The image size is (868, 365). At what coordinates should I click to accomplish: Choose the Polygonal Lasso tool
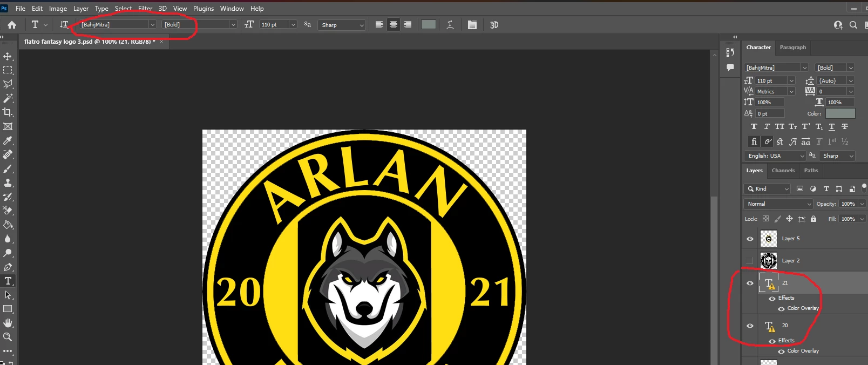[x=8, y=84]
